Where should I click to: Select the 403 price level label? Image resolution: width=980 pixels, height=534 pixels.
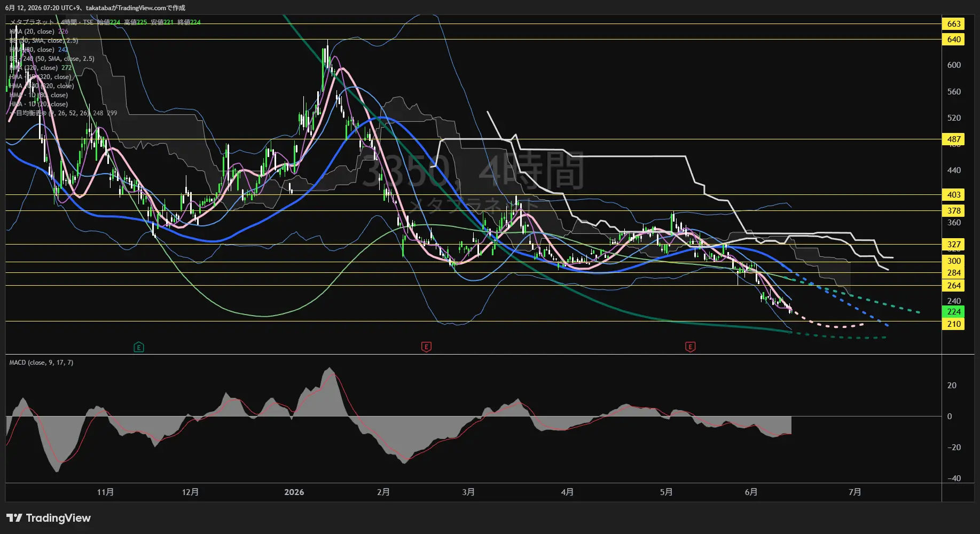[x=953, y=194]
